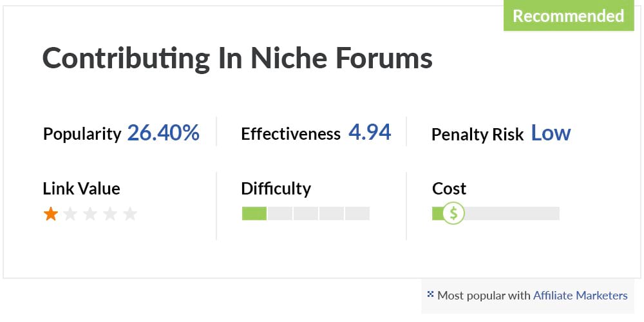Select the fourth Difficulty bar segment

pyautogui.click(x=332, y=214)
